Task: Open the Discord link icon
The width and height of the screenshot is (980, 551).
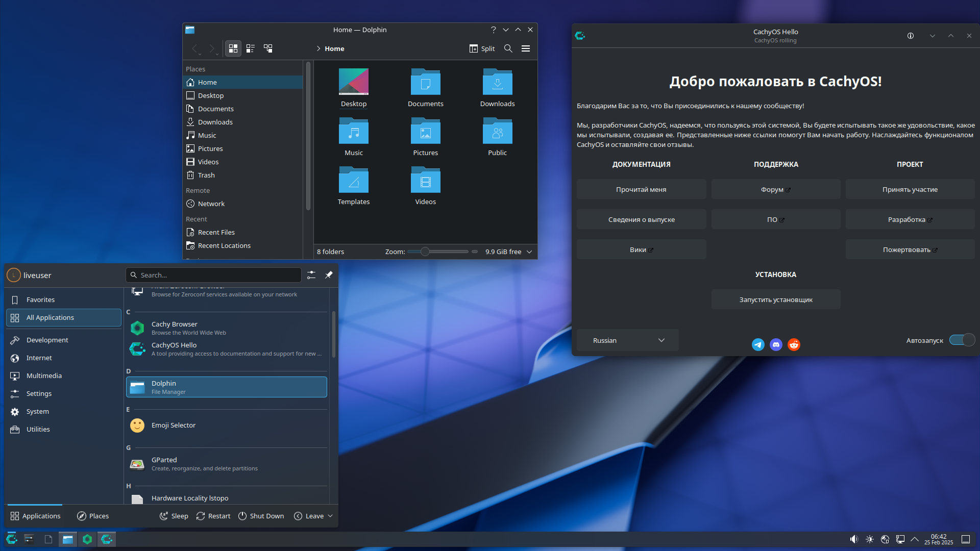Action: pyautogui.click(x=776, y=345)
